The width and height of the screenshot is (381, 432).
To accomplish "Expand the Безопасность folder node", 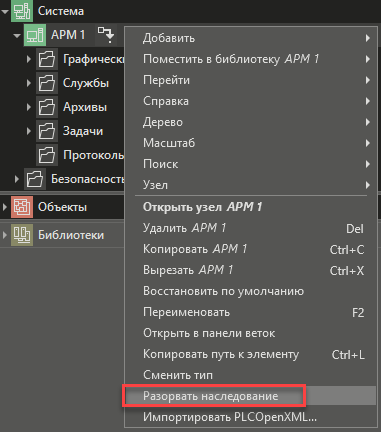I will point(17,179).
